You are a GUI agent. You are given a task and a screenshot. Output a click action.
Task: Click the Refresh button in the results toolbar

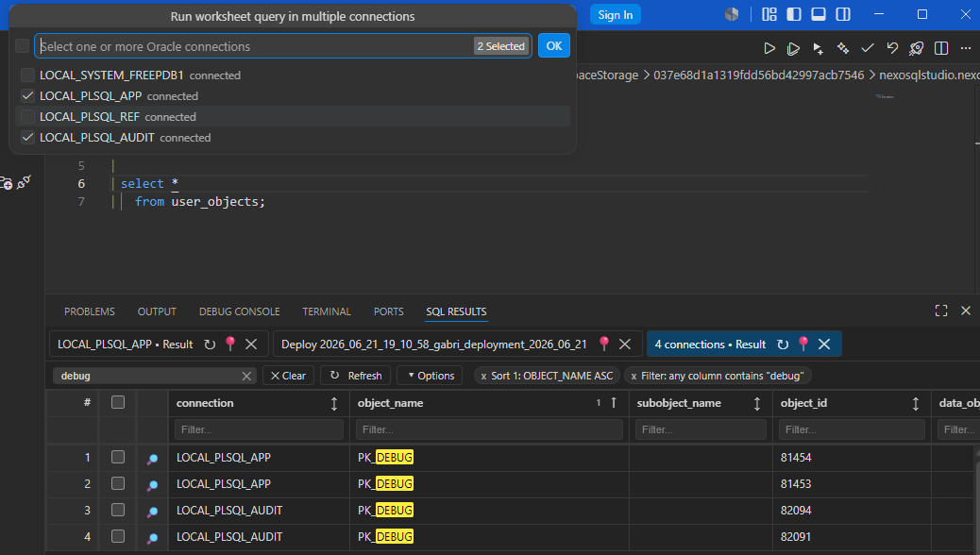click(356, 376)
